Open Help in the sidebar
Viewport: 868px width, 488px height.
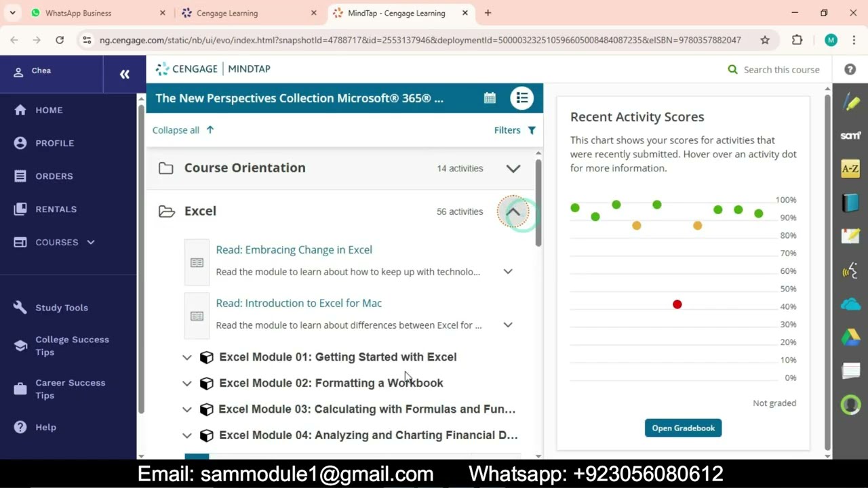coord(45,427)
